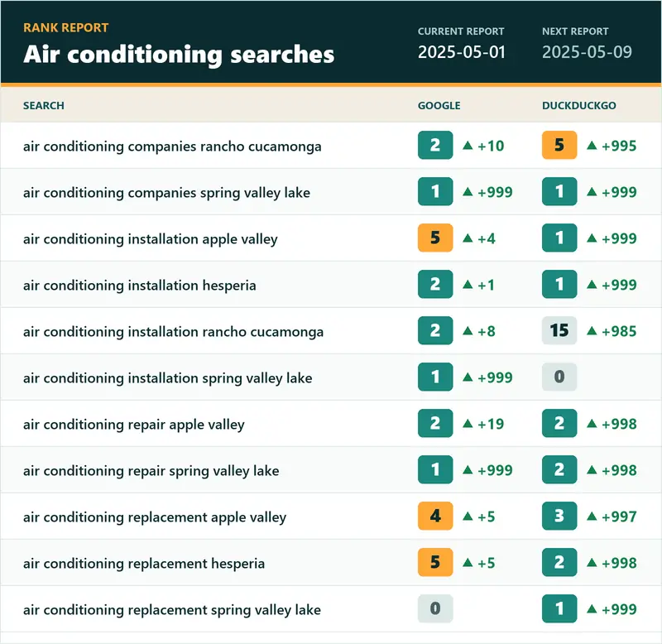Click DuckDuckGo change +995 for companies rancho cucamonga
662x644 pixels.
click(612, 147)
